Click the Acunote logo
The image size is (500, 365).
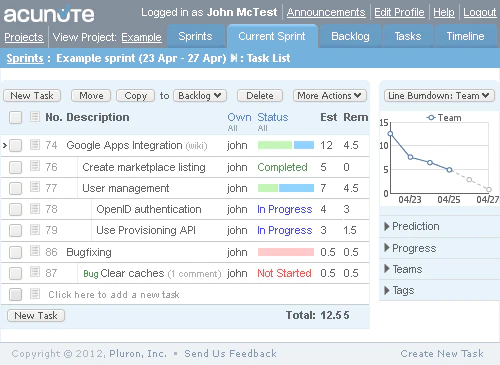click(x=49, y=14)
